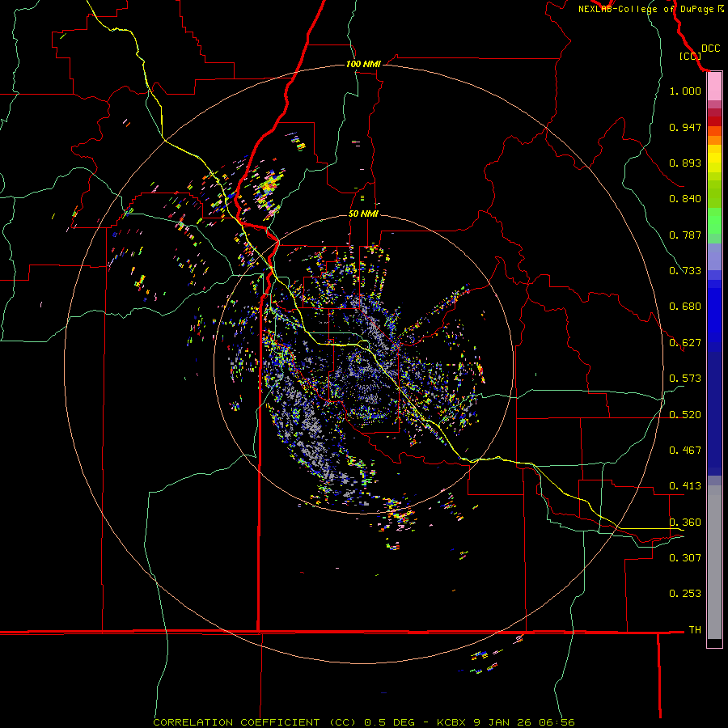728x728 pixels.
Task: Select the 0.467 legend value
Action: pyautogui.click(x=685, y=451)
